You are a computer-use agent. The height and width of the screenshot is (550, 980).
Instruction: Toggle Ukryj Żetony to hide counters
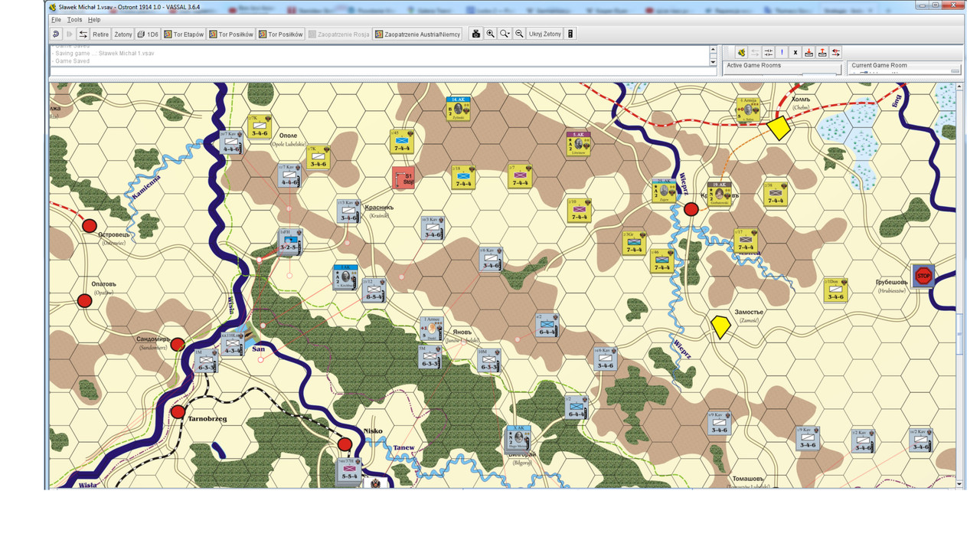click(545, 34)
